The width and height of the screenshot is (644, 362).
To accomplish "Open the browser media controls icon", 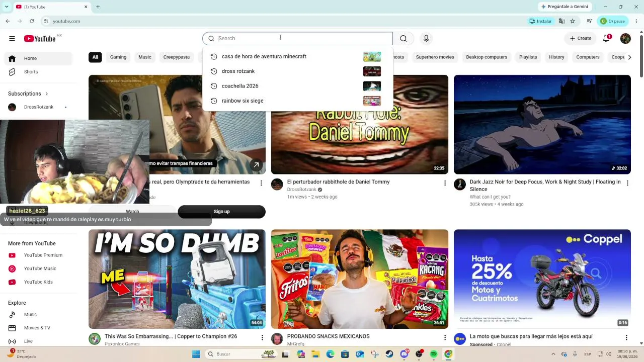I will pos(589,21).
